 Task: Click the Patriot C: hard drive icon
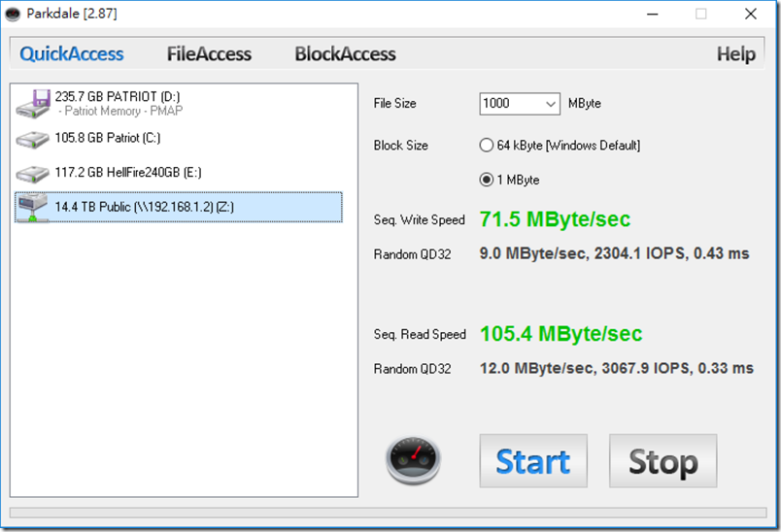tap(32, 140)
